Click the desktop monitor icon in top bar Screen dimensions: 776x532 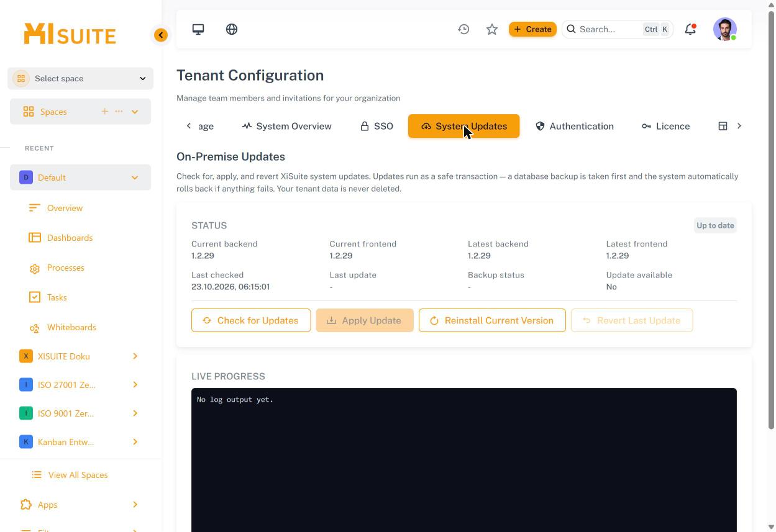coord(198,29)
